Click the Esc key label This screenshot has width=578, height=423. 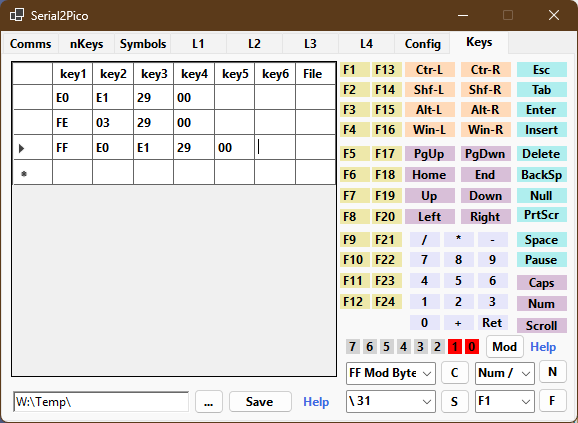[x=542, y=70]
